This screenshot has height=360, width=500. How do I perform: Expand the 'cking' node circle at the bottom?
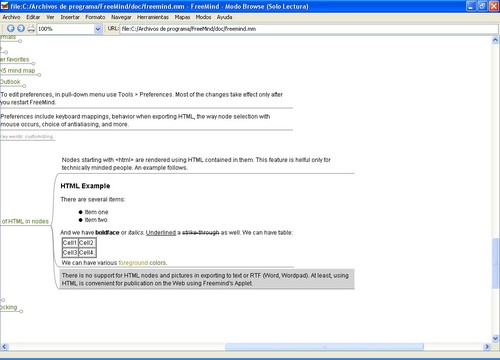[21, 311]
